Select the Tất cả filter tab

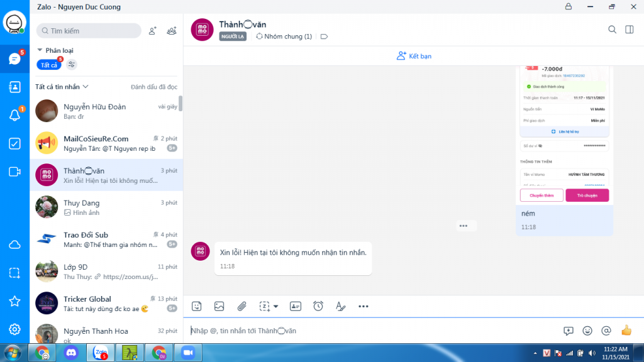tap(49, 65)
